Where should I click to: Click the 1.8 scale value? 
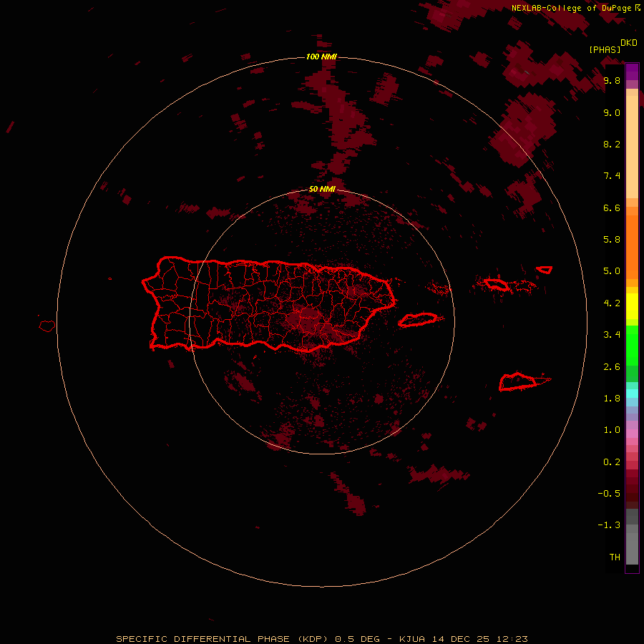click(612, 399)
